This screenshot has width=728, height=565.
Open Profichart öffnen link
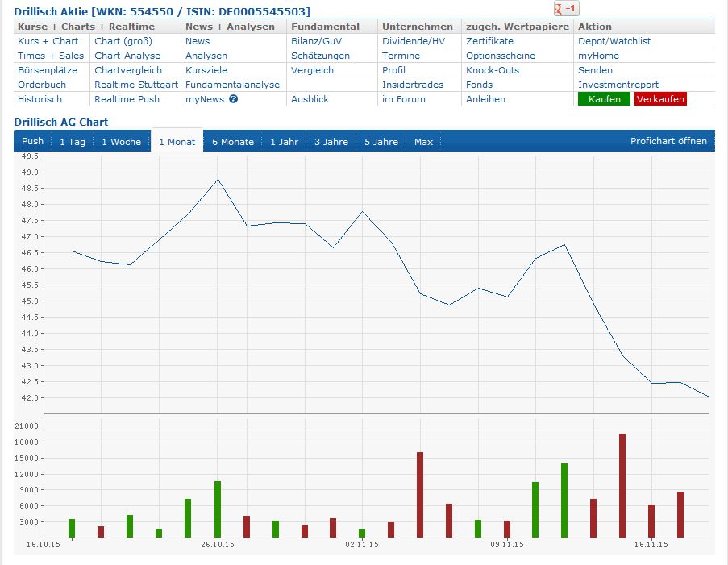click(x=668, y=141)
